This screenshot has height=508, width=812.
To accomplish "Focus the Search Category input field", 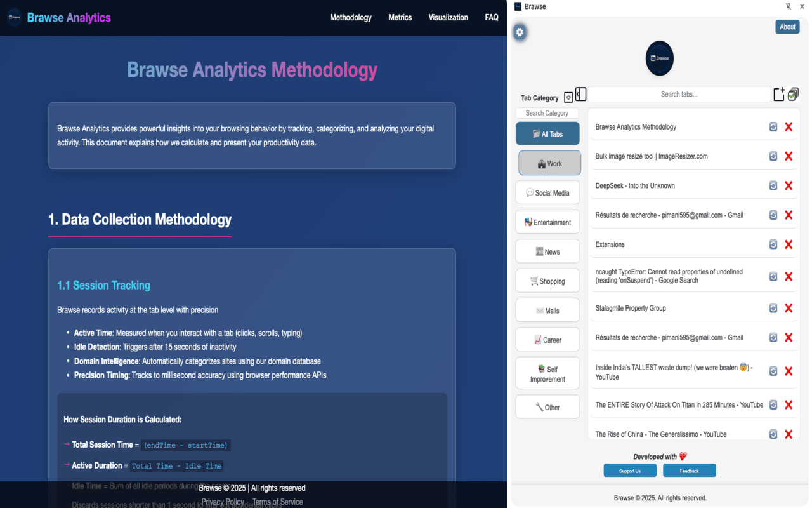I will [x=547, y=113].
